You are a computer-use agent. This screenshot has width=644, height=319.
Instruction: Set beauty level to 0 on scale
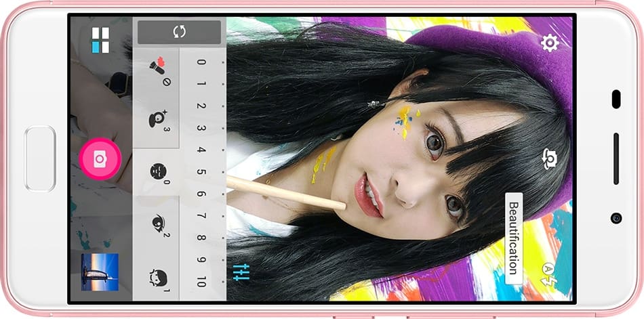pos(201,62)
